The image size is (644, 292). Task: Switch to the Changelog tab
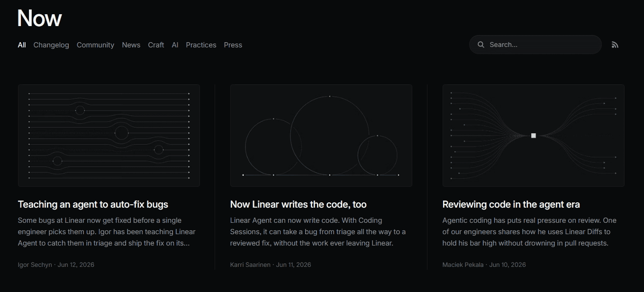pos(51,45)
